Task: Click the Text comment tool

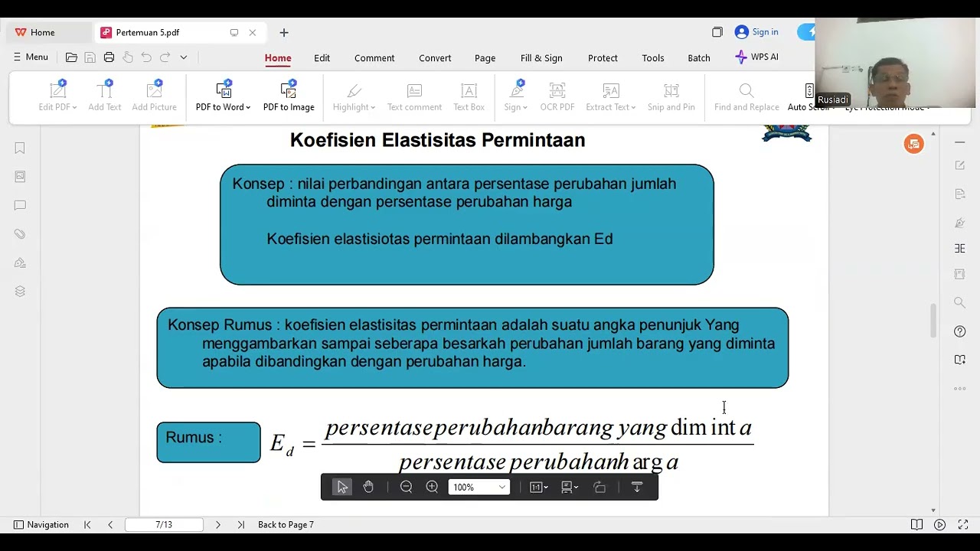Action: tap(414, 96)
